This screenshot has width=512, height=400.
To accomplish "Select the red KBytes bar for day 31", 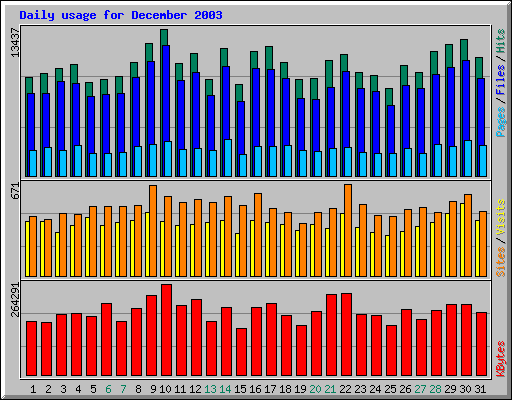I will (x=482, y=344).
